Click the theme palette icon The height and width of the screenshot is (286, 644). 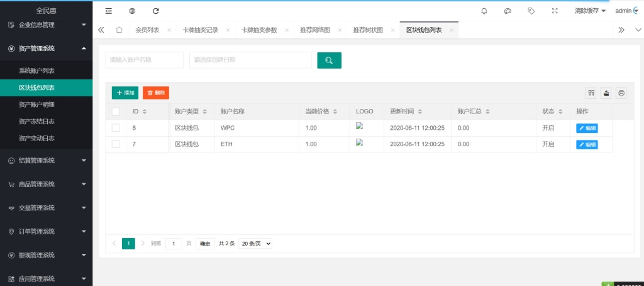tap(508, 11)
